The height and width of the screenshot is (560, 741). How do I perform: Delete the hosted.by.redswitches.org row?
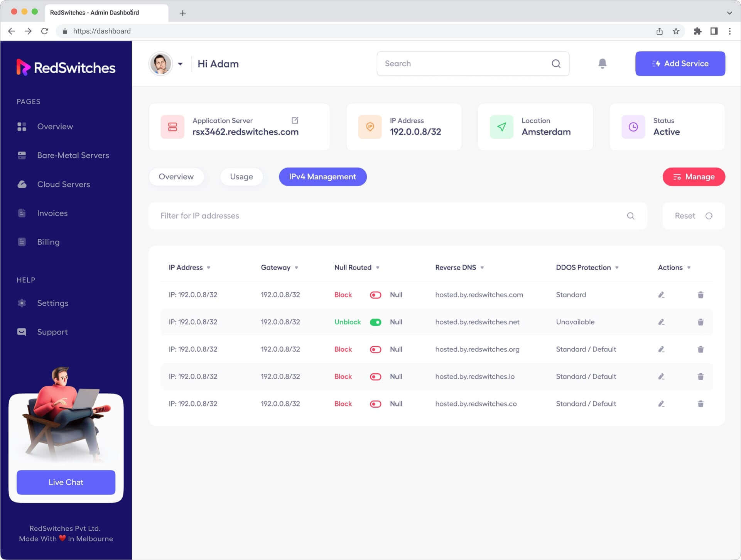coord(700,349)
